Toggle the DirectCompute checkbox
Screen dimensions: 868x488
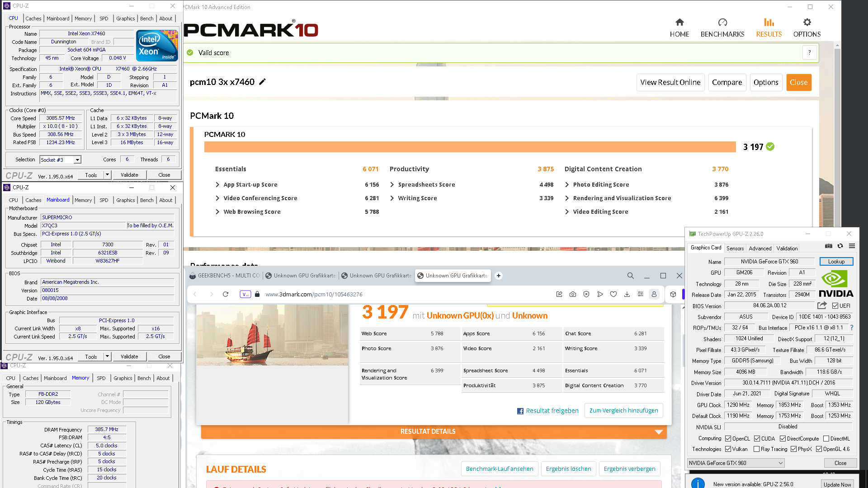tap(783, 439)
